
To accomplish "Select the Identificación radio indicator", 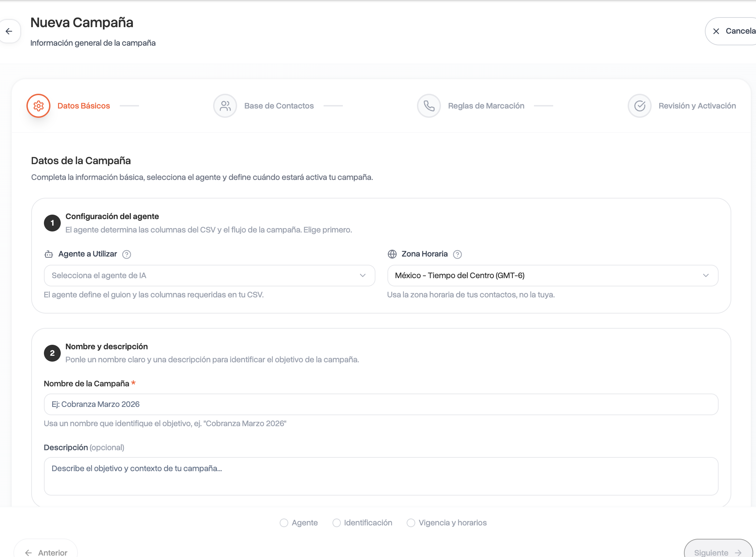I will [337, 523].
